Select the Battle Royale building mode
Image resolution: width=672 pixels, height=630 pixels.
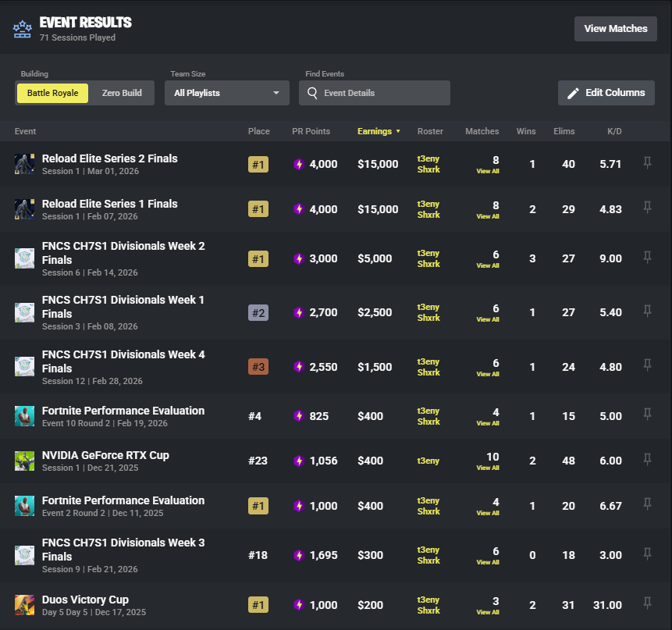pos(53,93)
